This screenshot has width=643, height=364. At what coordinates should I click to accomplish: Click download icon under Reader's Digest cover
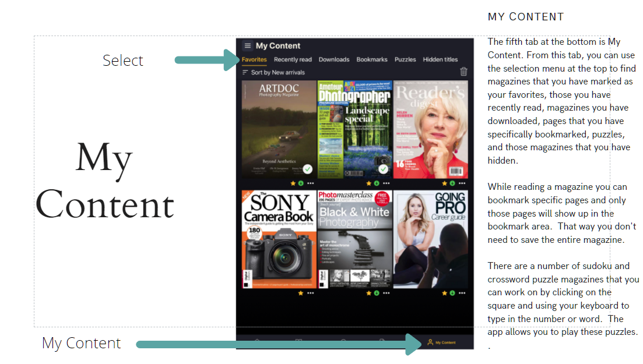452,183
